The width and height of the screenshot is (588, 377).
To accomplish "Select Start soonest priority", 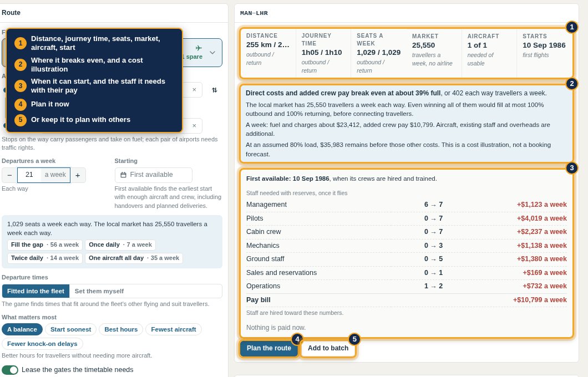I will [x=70, y=329].
